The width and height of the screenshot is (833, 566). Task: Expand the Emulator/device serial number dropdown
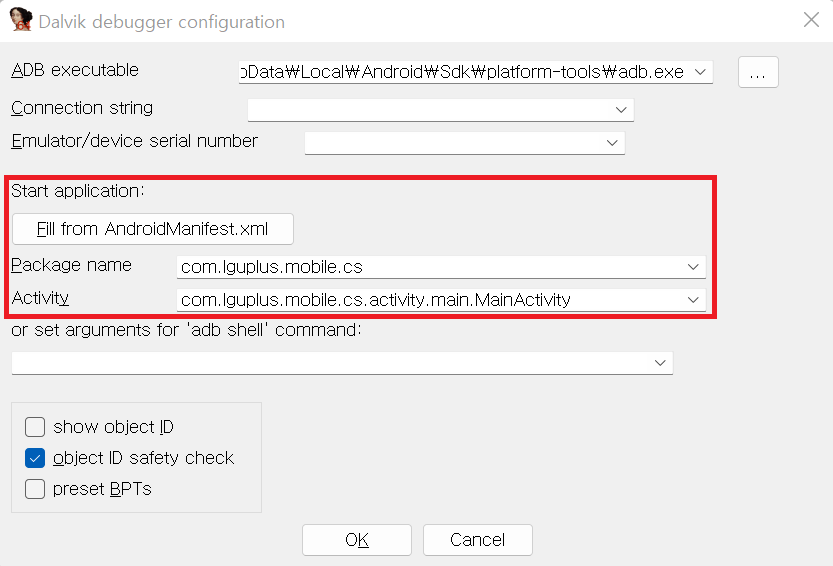tap(612, 143)
